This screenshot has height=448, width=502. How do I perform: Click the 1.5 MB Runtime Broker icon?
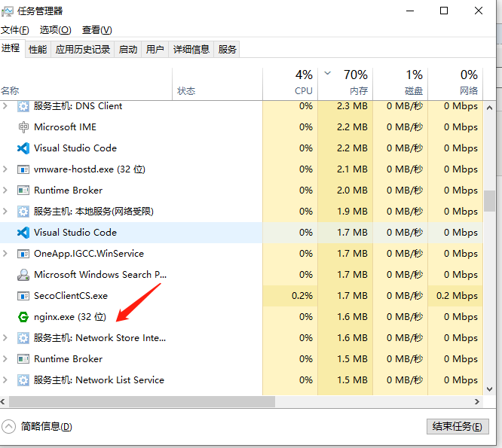coord(23,359)
